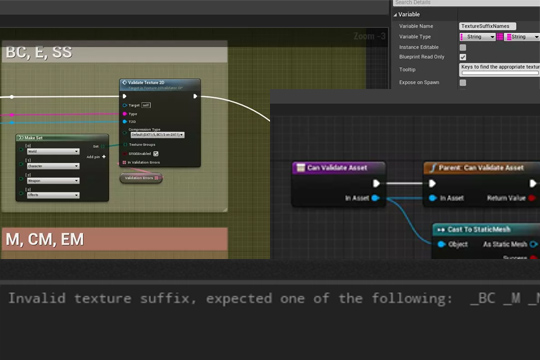Open the Compression Type dropdown
540x360 pixels.
[157, 135]
